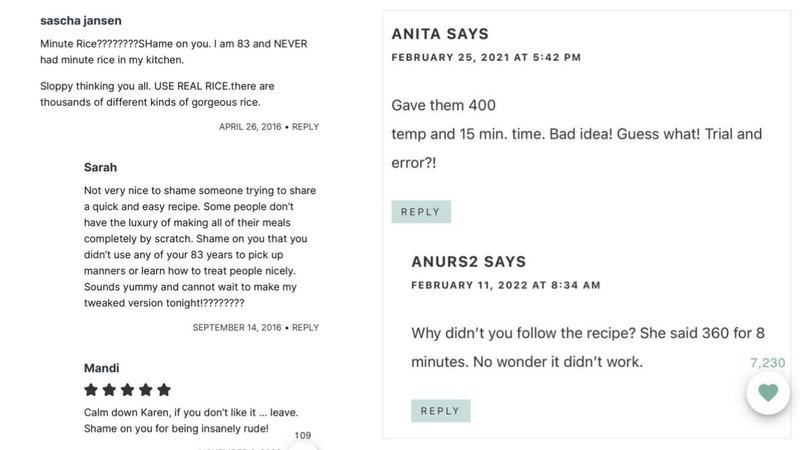Open the February 11, 2022 timestamp link

click(506, 285)
